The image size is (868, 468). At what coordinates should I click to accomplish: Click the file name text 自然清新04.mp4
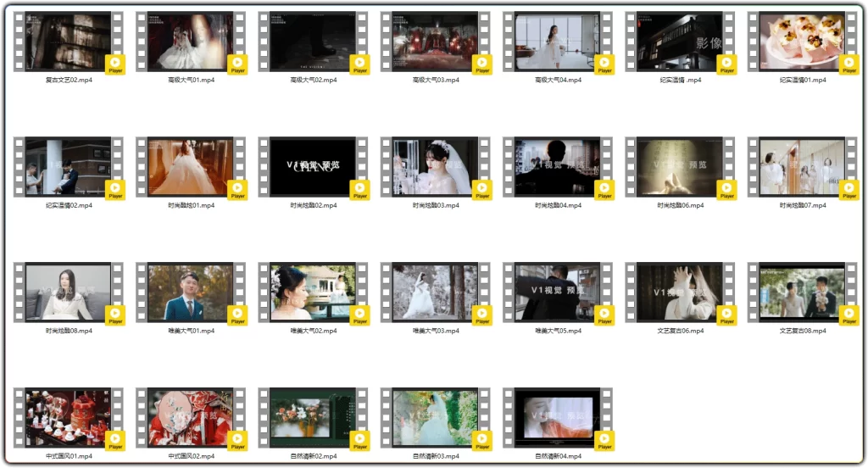click(558, 456)
